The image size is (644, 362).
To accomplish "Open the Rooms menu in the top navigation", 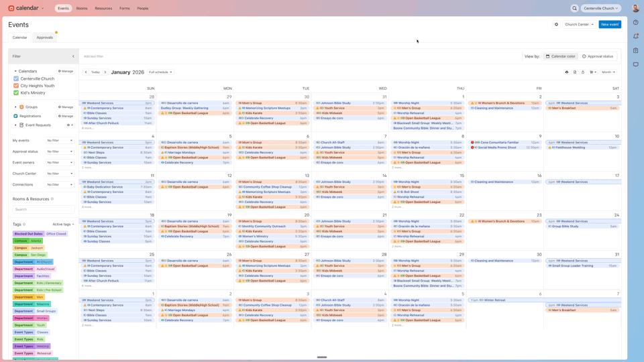I will [x=82, y=9].
